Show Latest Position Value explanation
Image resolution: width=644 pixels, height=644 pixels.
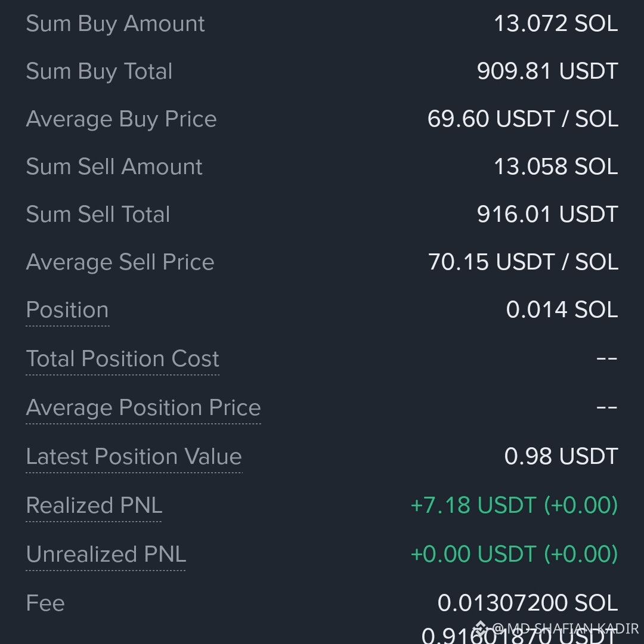(134, 456)
